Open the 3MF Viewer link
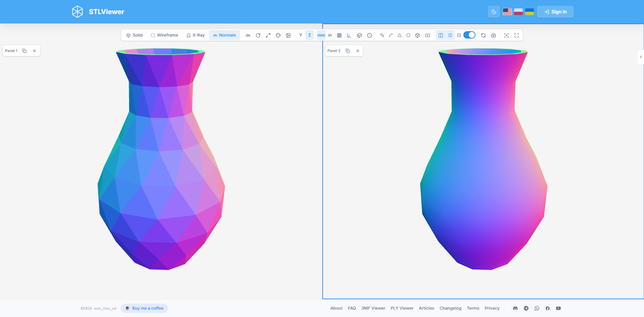Screen dimensions: 644x317 click(x=373, y=308)
